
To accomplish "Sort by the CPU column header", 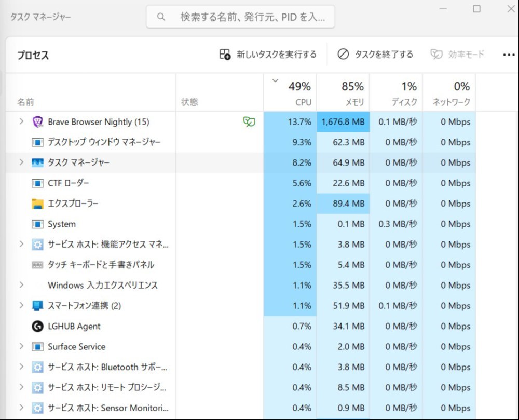I will [290, 92].
